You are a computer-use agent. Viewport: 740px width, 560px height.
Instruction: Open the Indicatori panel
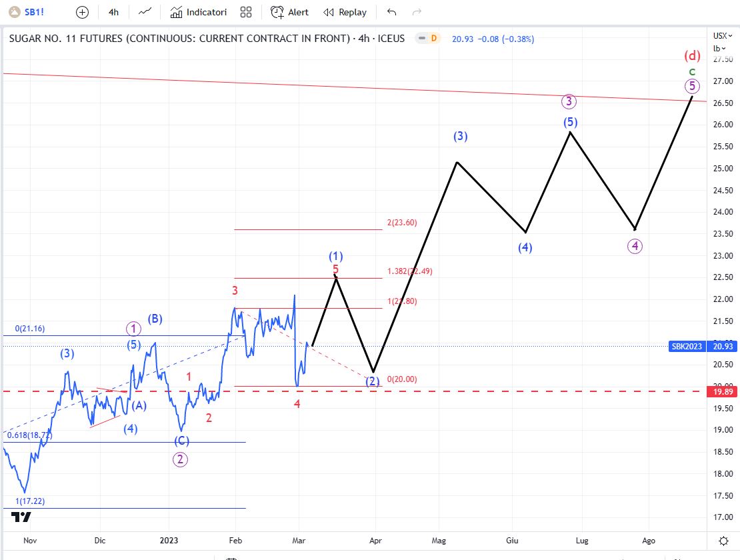pos(199,12)
